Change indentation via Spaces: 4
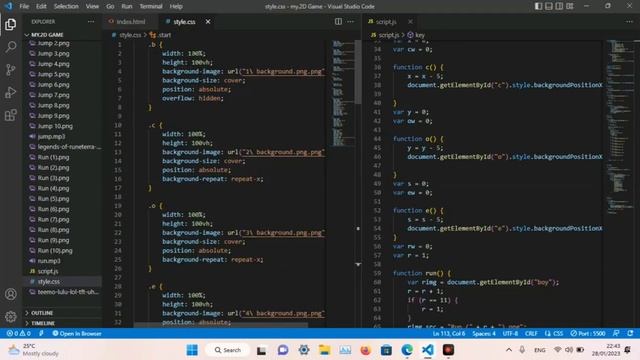 pyautogui.click(x=484, y=333)
